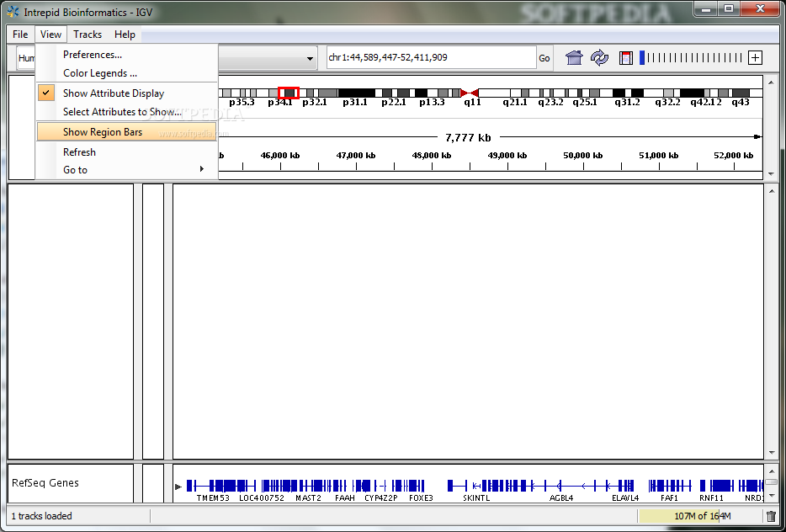Screen dimensions: 786x532
Task: Click the region of interest toolbar icon
Action: (625, 58)
